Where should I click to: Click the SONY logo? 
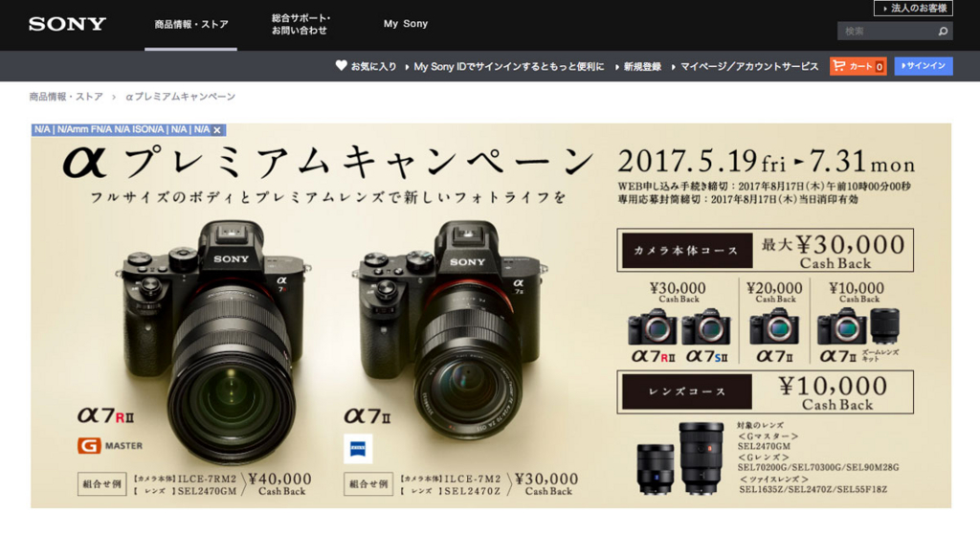tap(68, 24)
